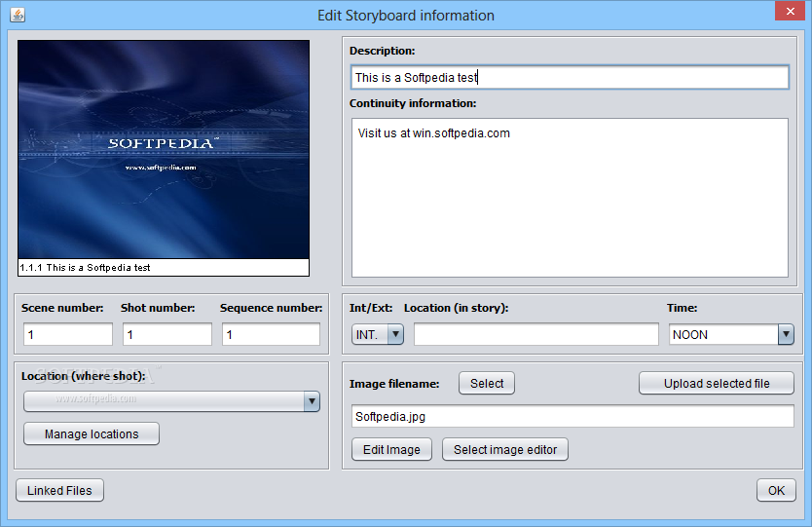This screenshot has width=812, height=527.
Task: Click the Scene number field
Action: (68, 334)
